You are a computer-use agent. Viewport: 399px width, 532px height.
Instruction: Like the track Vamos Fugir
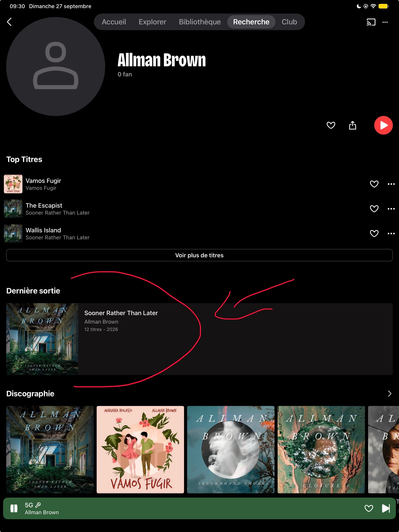[374, 184]
